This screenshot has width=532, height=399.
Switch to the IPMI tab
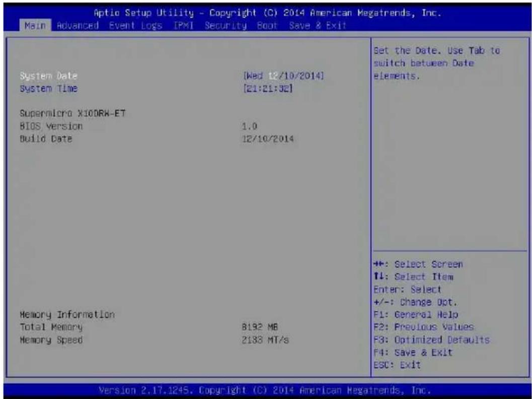coord(184,26)
